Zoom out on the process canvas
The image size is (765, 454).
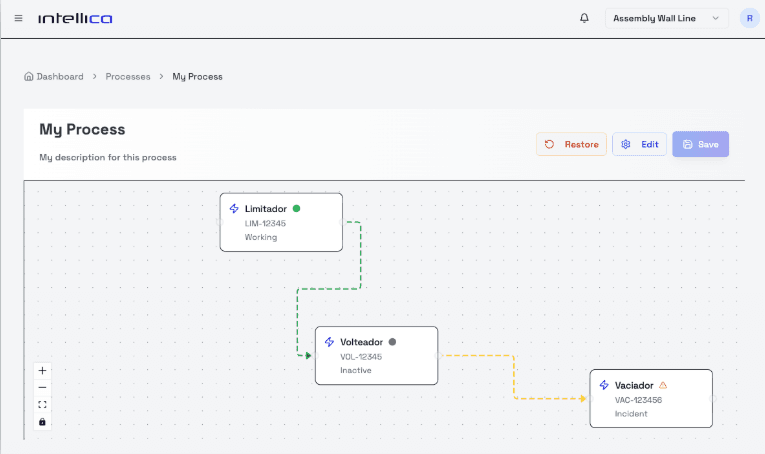click(42, 387)
